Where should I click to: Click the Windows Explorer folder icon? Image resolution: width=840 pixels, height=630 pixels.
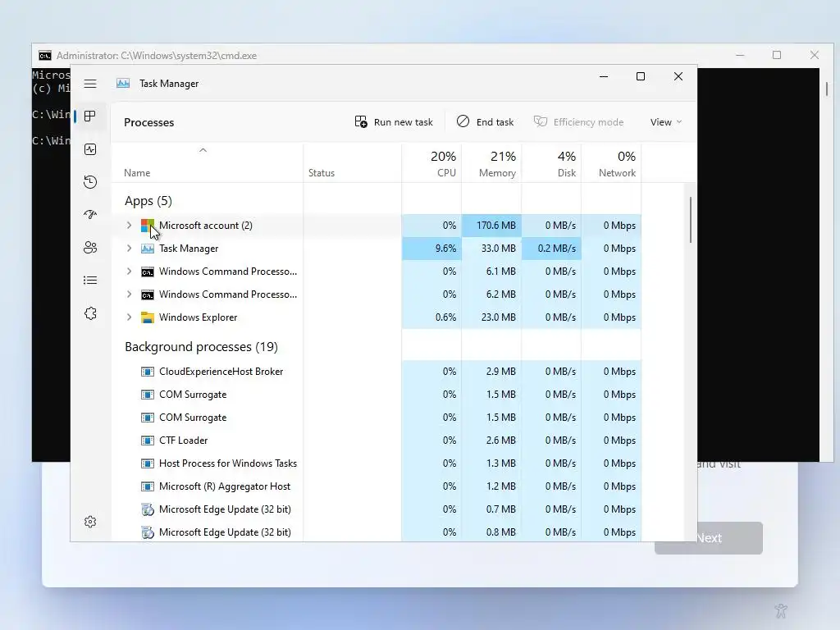(148, 317)
